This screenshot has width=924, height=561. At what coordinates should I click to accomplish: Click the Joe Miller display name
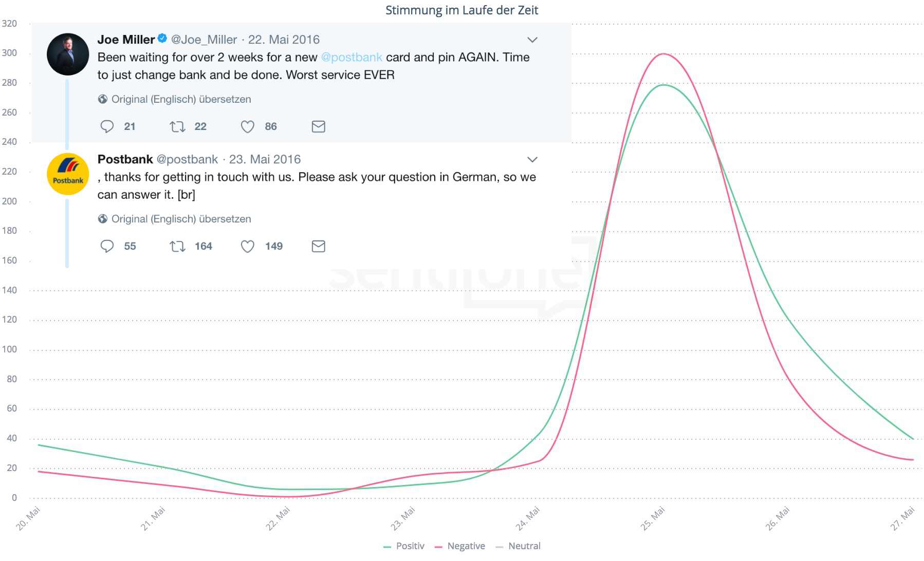click(126, 40)
